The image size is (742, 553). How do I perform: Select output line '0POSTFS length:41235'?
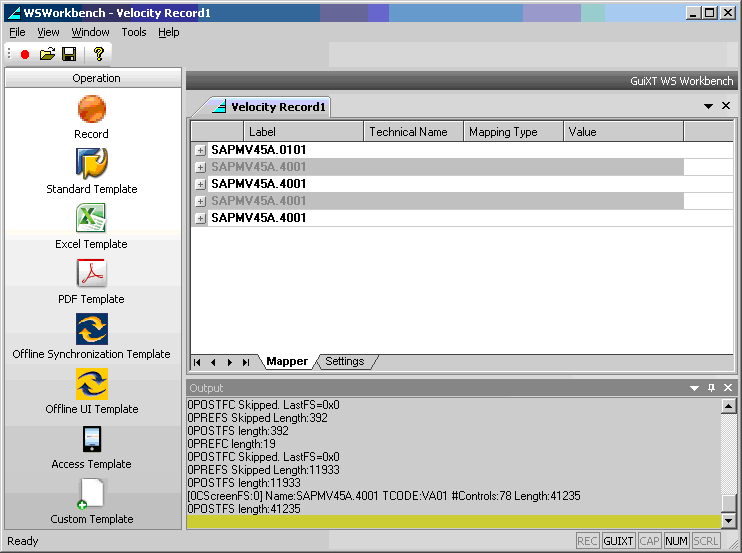point(244,509)
